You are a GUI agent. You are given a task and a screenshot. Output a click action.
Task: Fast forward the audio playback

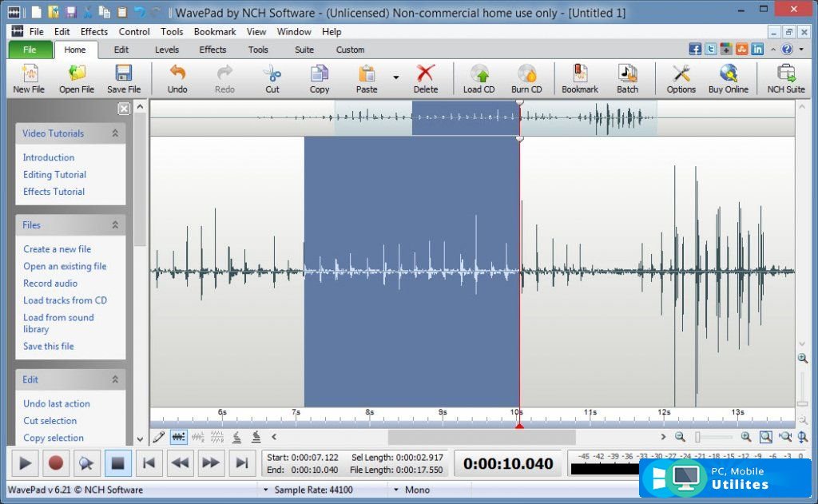tap(211, 462)
